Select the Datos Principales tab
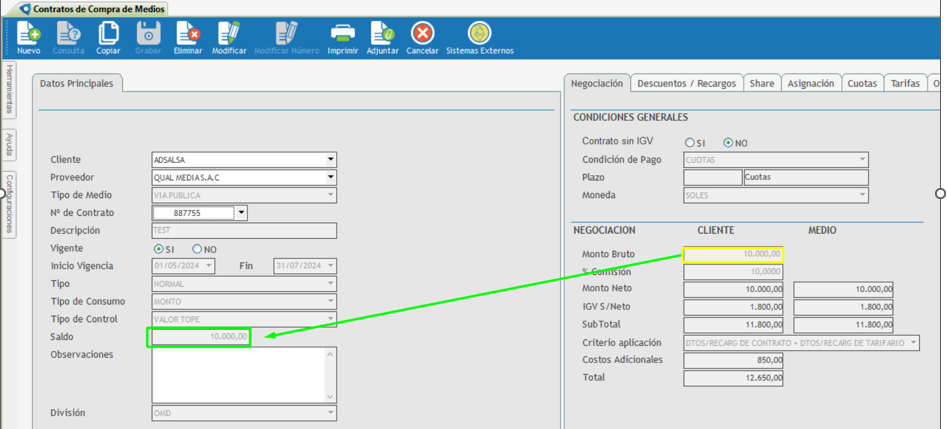 pos(77,83)
